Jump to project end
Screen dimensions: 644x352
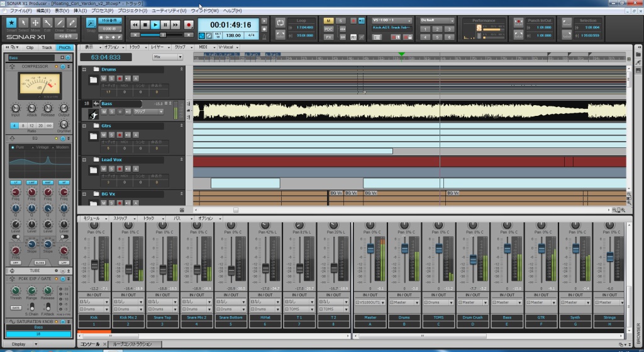click(x=188, y=35)
